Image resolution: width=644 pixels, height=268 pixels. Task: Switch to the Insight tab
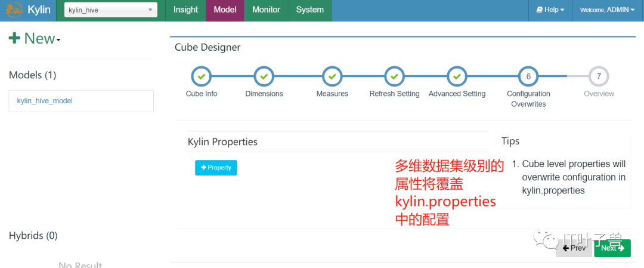click(x=185, y=10)
